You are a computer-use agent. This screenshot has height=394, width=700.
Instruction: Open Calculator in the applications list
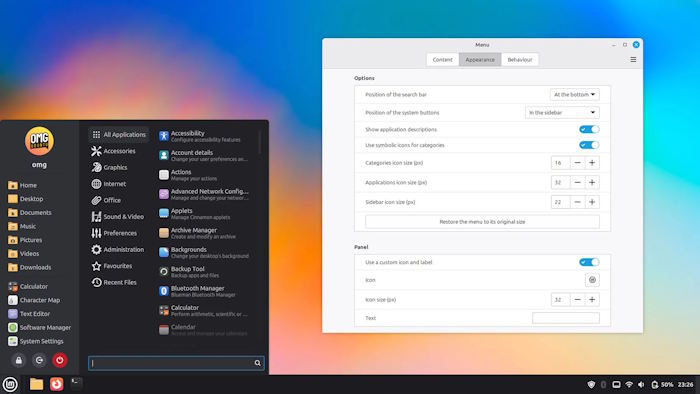tap(204, 311)
